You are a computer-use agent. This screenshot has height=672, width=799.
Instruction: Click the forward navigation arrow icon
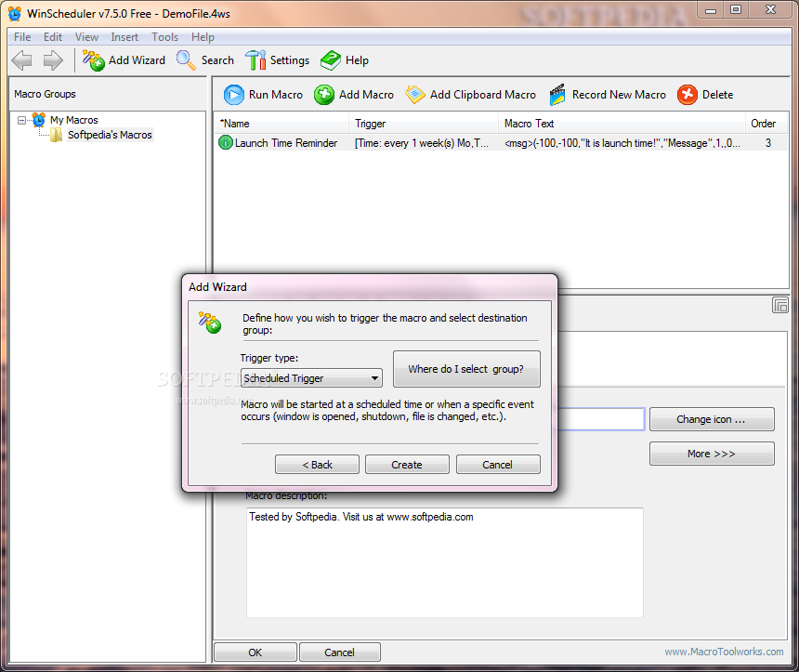click(53, 60)
